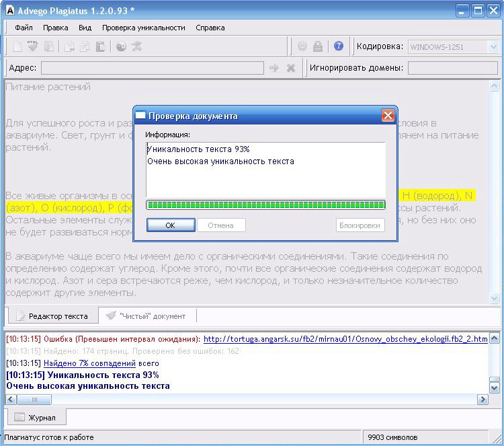
Task: Switch to the "Чистый" документ tab
Action: (x=146, y=315)
